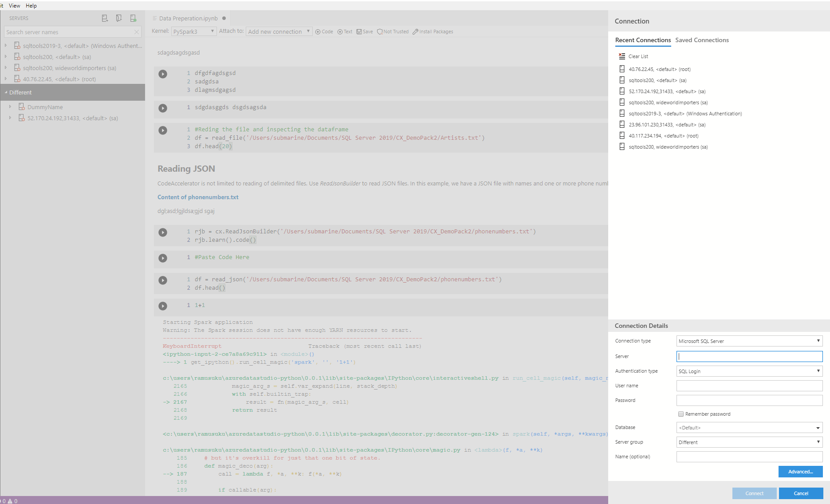Add a new server connection

(x=104, y=18)
